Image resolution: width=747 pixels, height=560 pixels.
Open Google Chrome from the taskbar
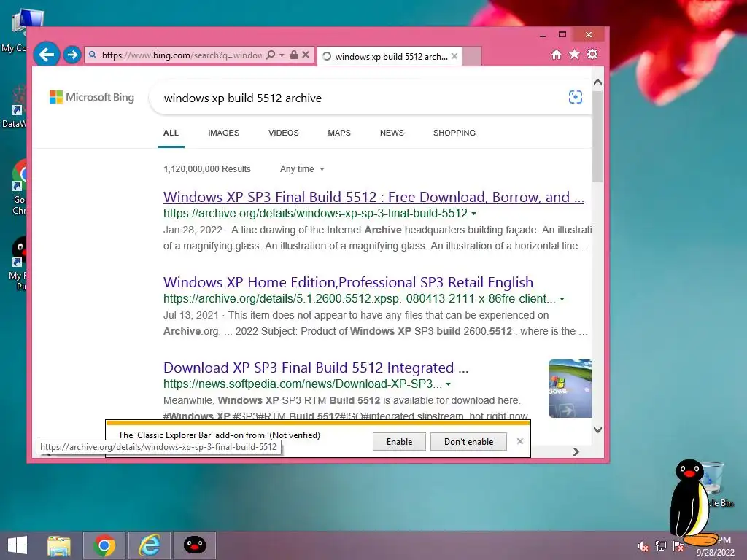coord(104,545)
